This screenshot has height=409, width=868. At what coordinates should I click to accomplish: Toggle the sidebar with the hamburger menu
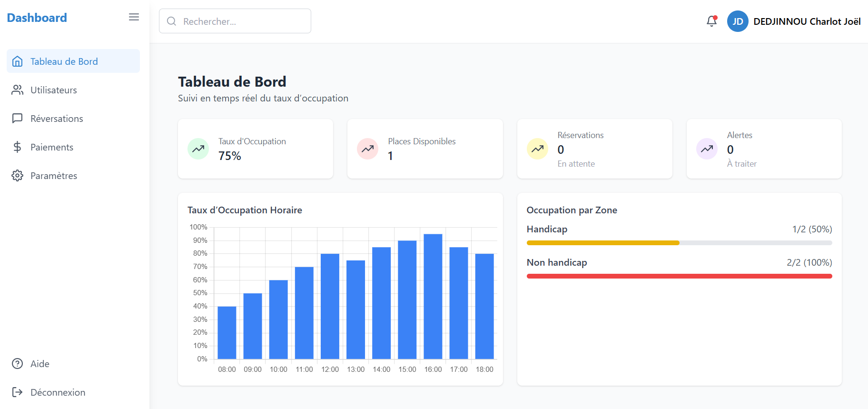pyautogui.click(x=134, y=17)
